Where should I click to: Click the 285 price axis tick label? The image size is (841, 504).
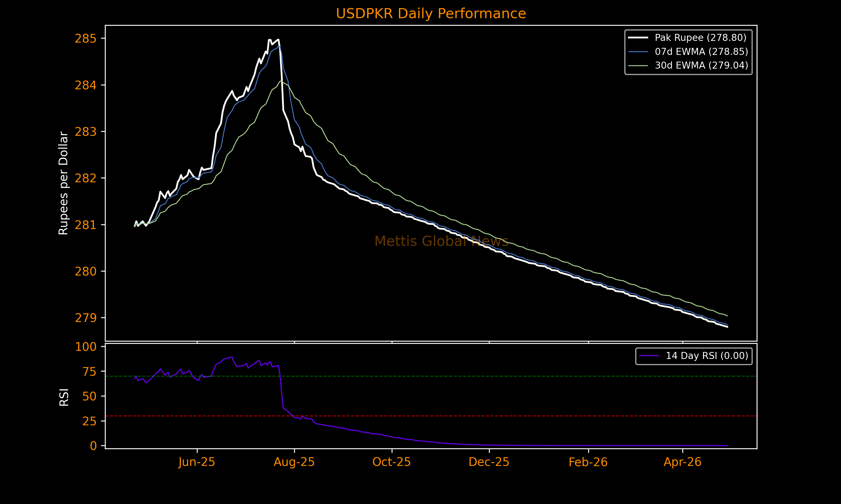pyautogui.click(x=86, y=39)
